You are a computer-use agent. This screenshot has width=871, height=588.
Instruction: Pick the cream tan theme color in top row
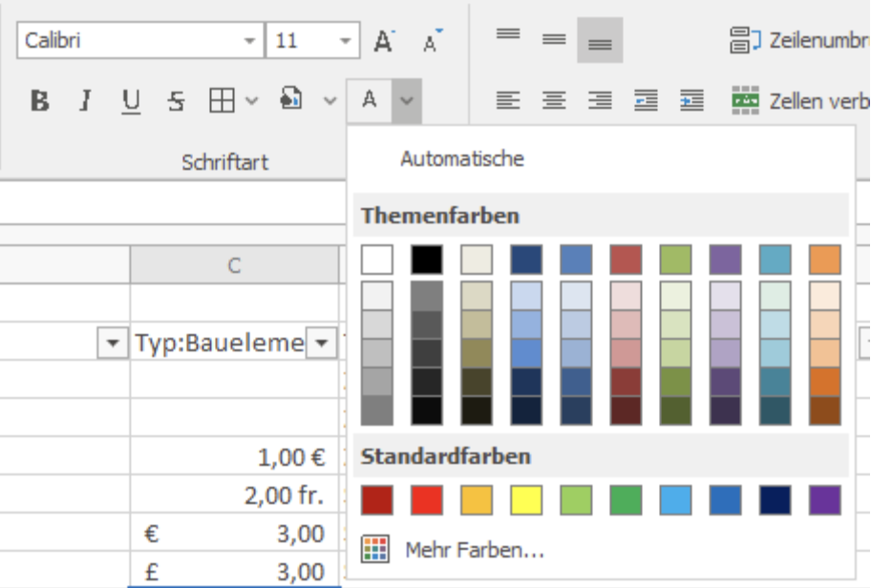pos(477,260)
